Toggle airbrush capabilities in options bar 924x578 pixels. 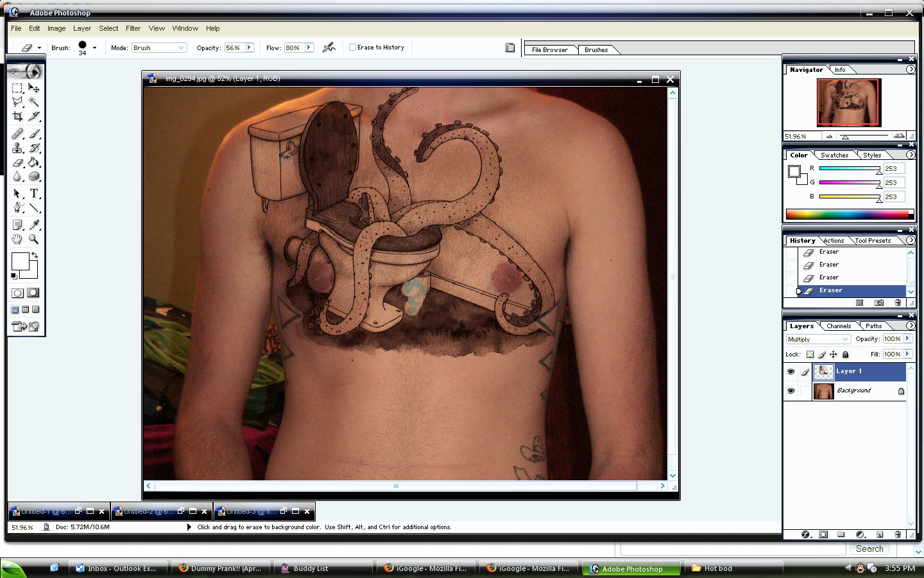coord(329,48)
